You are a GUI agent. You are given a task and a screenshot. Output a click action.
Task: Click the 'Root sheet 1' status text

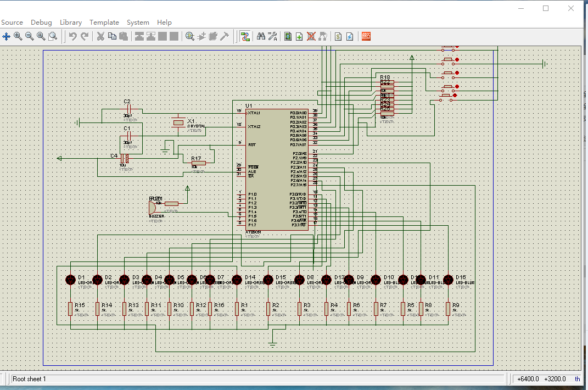pyautogui.click(x=29, y=378)
